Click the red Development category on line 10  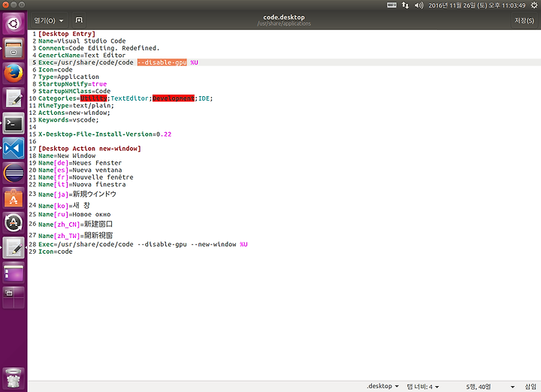click(x=174, y=98)
